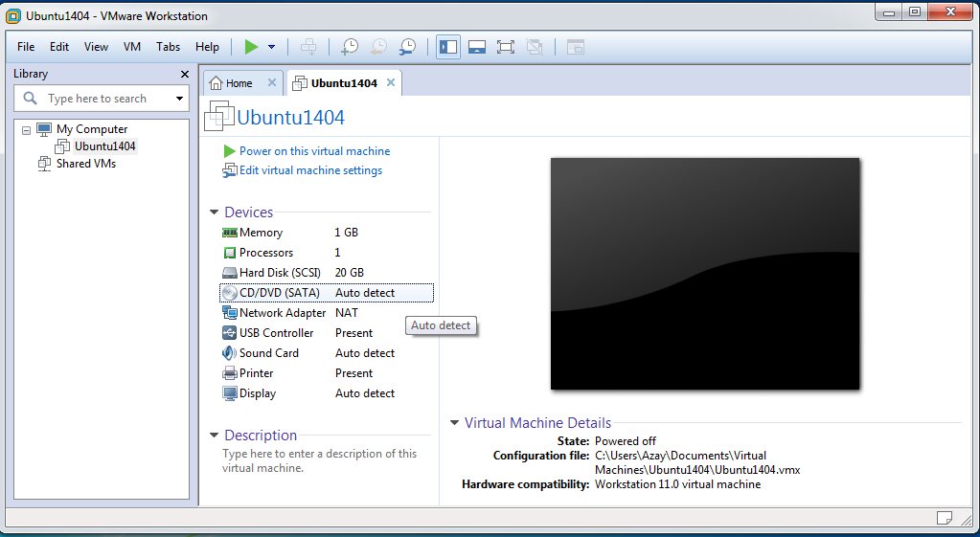Screen dimensions: 980x537
Task: Select the Sound Card device label
Action: click(269, 353)
